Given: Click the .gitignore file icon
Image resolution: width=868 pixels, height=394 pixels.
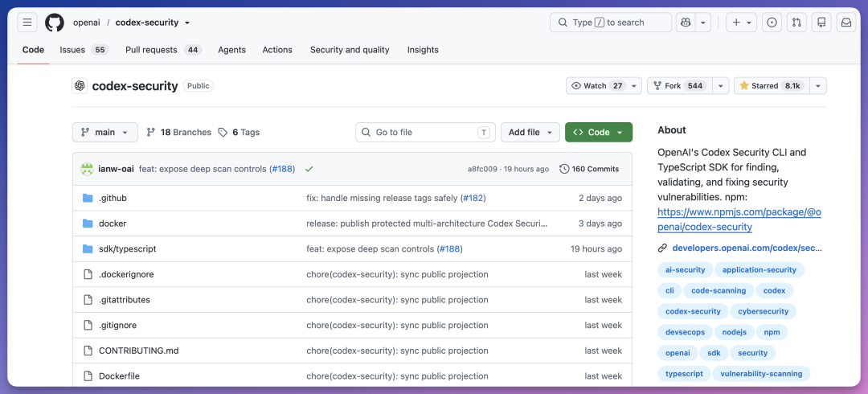Looking at the screenshot, I should (88, 326).
